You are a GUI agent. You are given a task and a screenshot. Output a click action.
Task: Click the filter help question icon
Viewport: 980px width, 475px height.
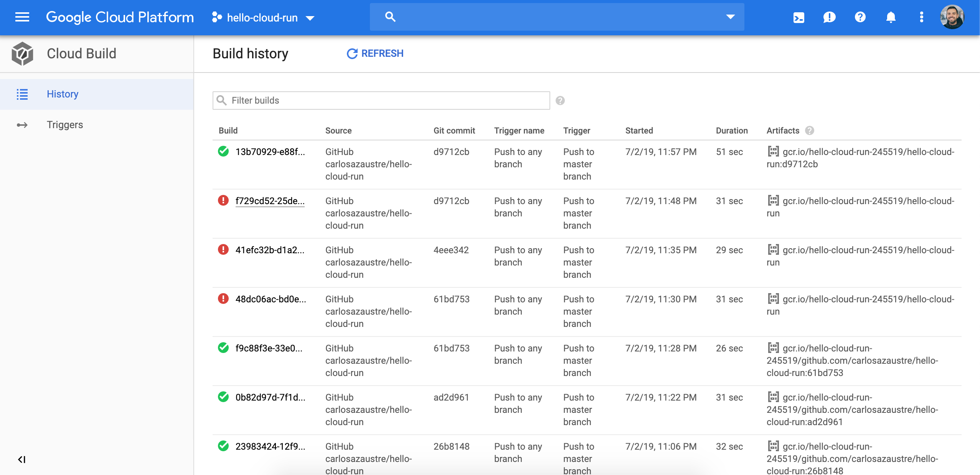(560, 101)
